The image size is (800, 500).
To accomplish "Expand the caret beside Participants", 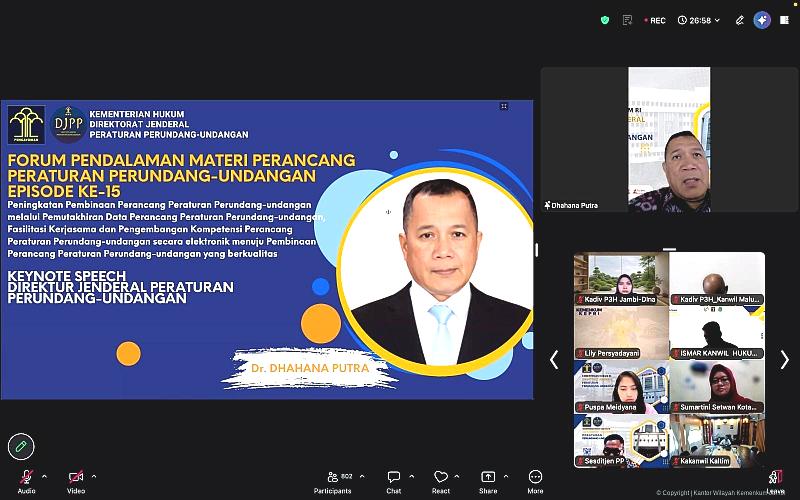I will (362, 477).
